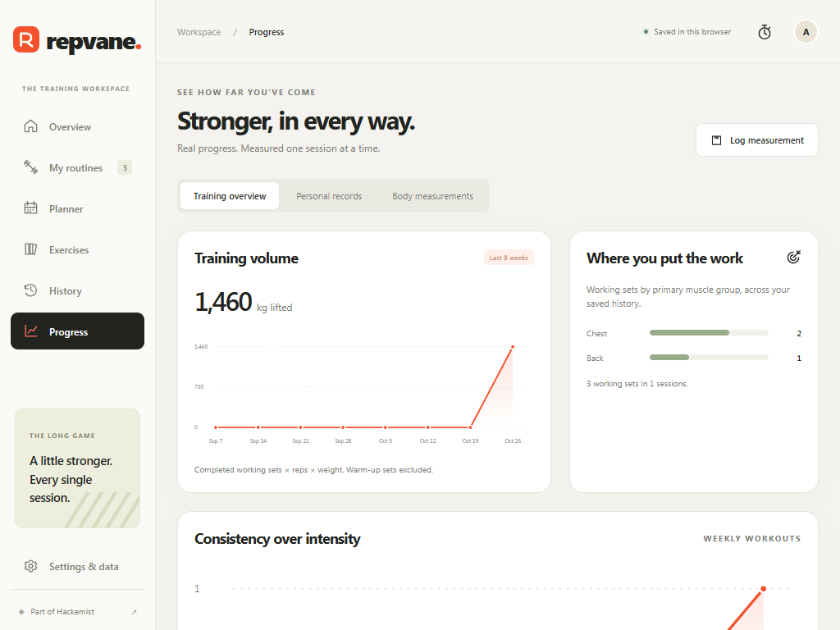Image resolution: width=840 pixels, height=630 pixels.
Task: Click the Back progress bar
Action: click(x=709, y=358)
